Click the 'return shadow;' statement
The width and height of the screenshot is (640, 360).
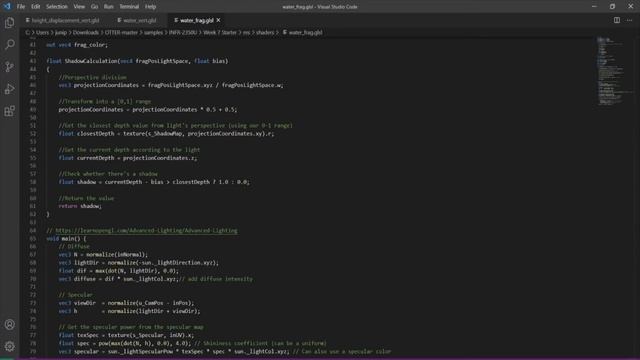point(80,206)
